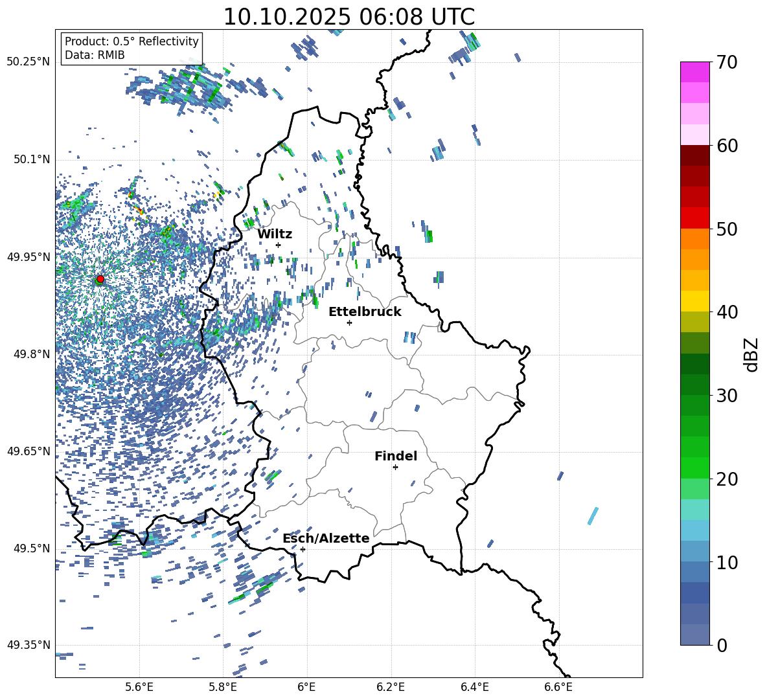Click the 50.1°N latitude label

pyautogui.click(x=31, y=160)
